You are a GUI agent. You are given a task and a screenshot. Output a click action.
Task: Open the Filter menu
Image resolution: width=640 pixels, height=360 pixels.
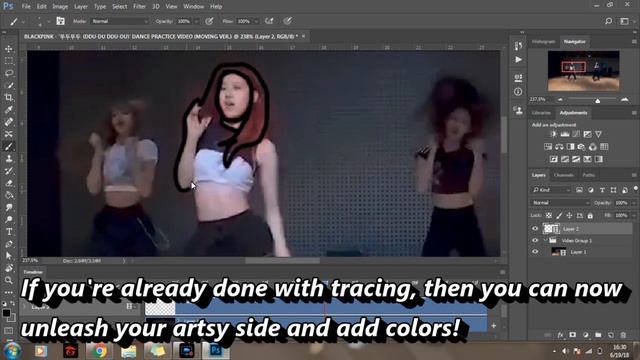pos(139,7)
